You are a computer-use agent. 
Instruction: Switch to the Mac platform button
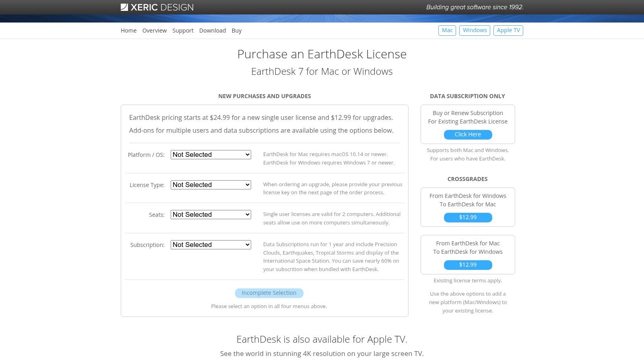[x=447, y=31]
